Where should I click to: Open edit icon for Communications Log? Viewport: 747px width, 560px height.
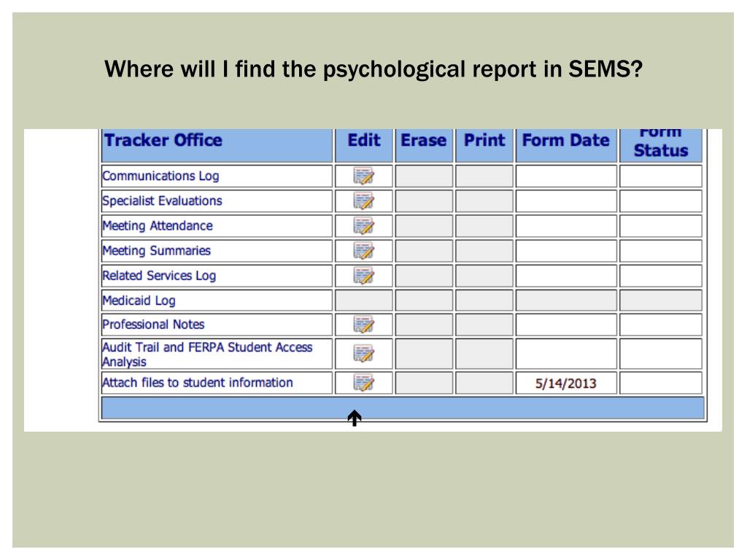(x=363, y=176)
